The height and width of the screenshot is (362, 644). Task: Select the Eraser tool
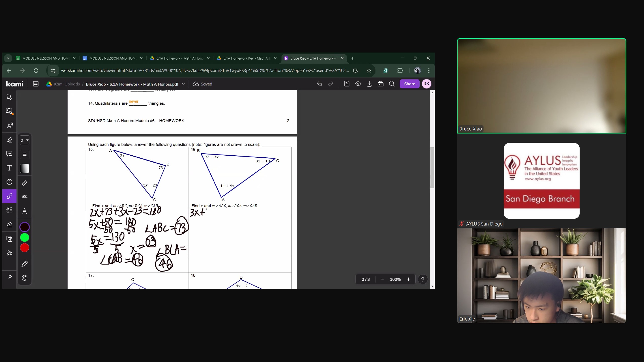coord(9,224)
